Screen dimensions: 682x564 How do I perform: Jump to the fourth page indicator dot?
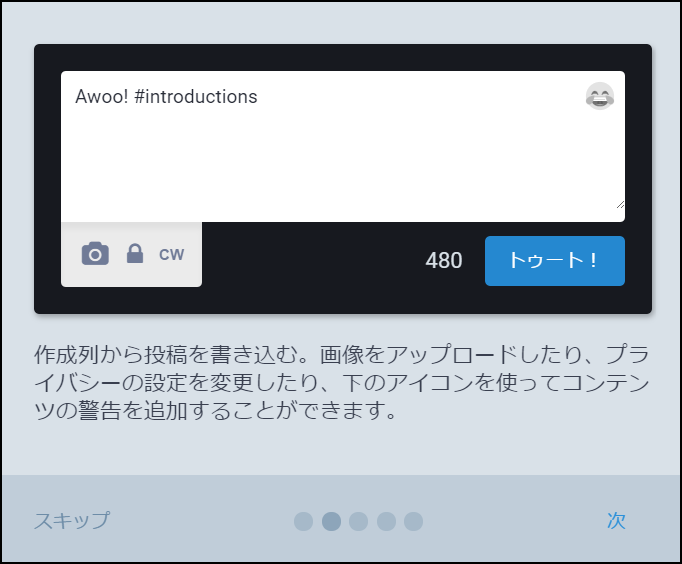point(386,521)
